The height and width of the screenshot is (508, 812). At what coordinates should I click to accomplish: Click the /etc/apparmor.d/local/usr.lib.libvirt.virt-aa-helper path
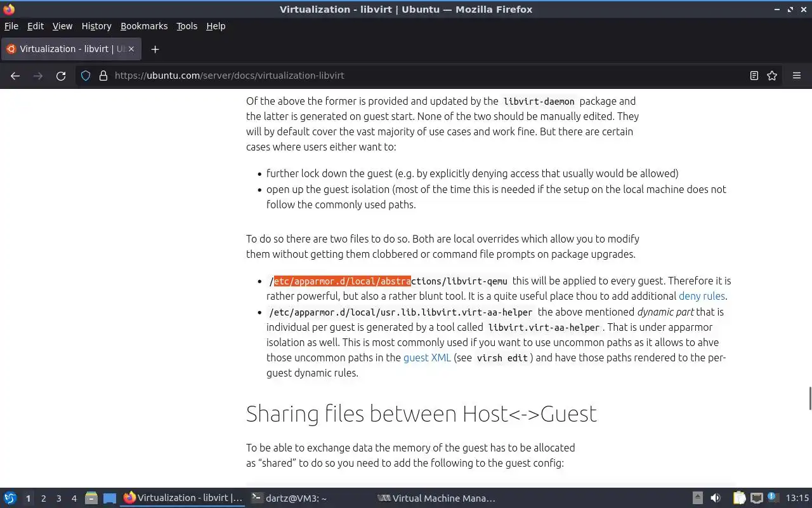pos(401,312)
